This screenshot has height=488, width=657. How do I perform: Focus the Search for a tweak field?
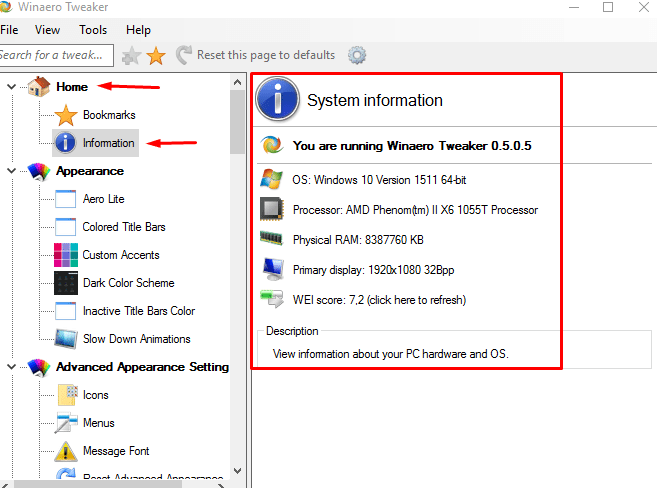click(56, 55)
